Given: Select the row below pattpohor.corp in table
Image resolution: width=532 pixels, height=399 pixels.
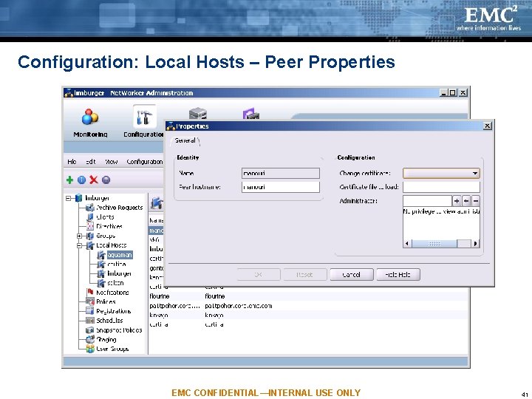Looking at the screenshot, I should click(308, 316).
